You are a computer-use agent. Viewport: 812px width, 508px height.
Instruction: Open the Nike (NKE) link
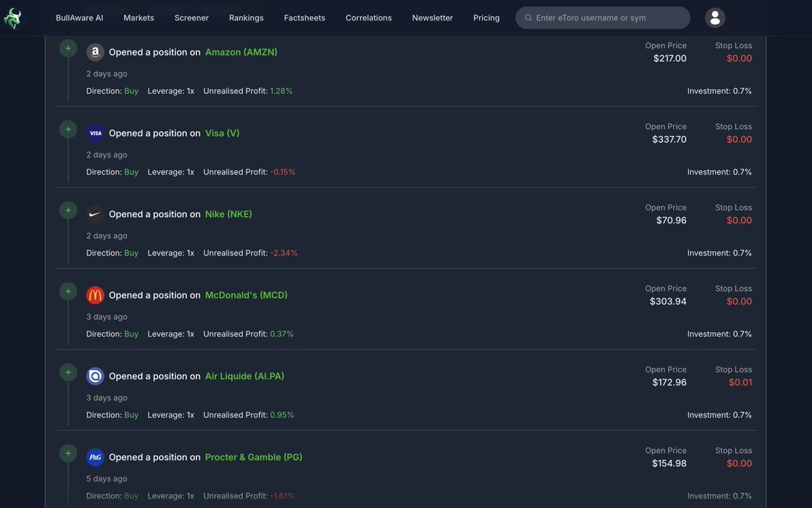229,214
